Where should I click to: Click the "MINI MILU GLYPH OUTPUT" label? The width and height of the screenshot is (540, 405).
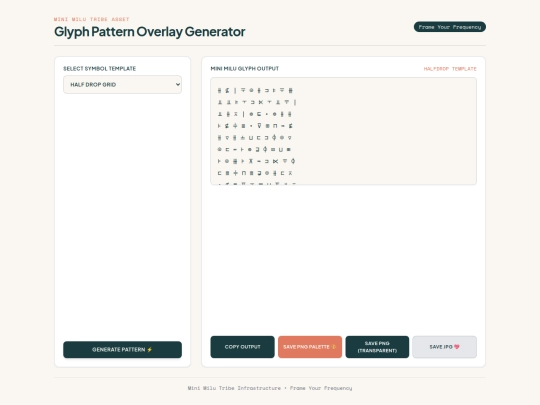click(x=245, y=69)
